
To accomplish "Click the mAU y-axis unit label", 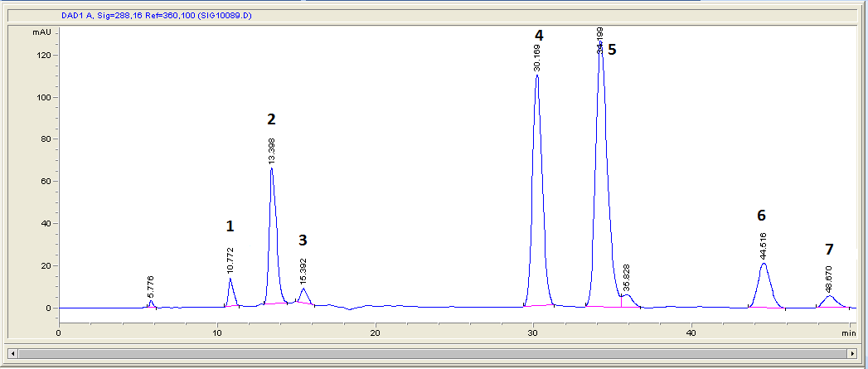I will (41, 32).
